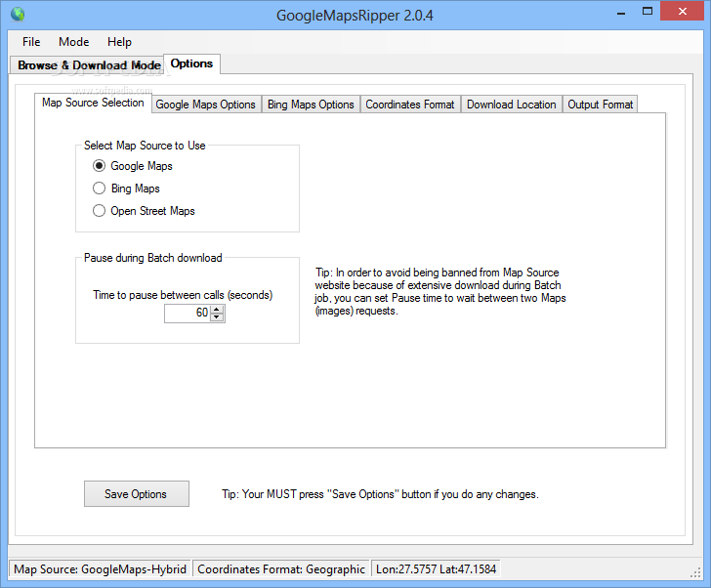Click the batch download ban tip text
The image size is (711, 588).
pos(440,291)
